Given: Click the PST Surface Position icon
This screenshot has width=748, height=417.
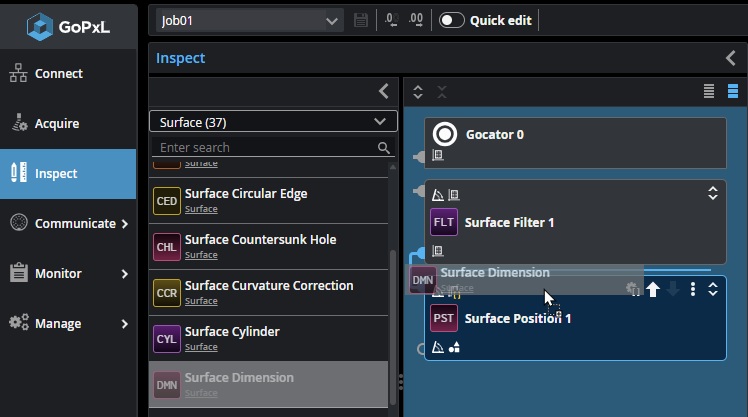Looking at the screenshot, I should (444, 318).
